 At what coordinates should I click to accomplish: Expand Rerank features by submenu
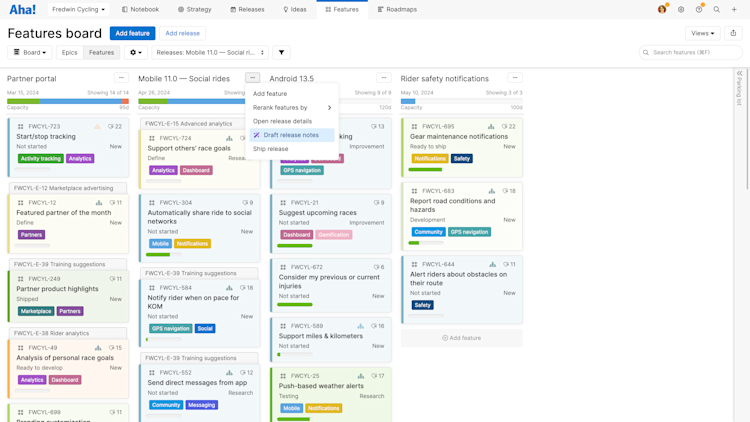pyautogui.click(x=292, y=108)
